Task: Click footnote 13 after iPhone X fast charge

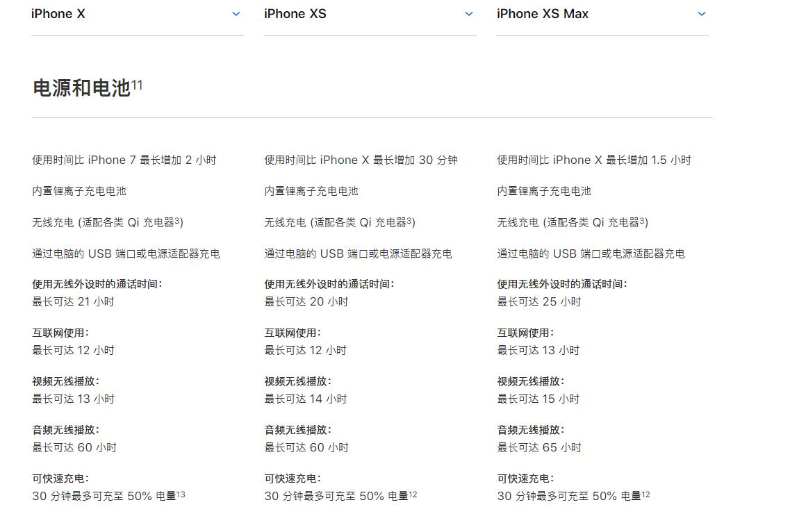Action: tap(181, 494)
